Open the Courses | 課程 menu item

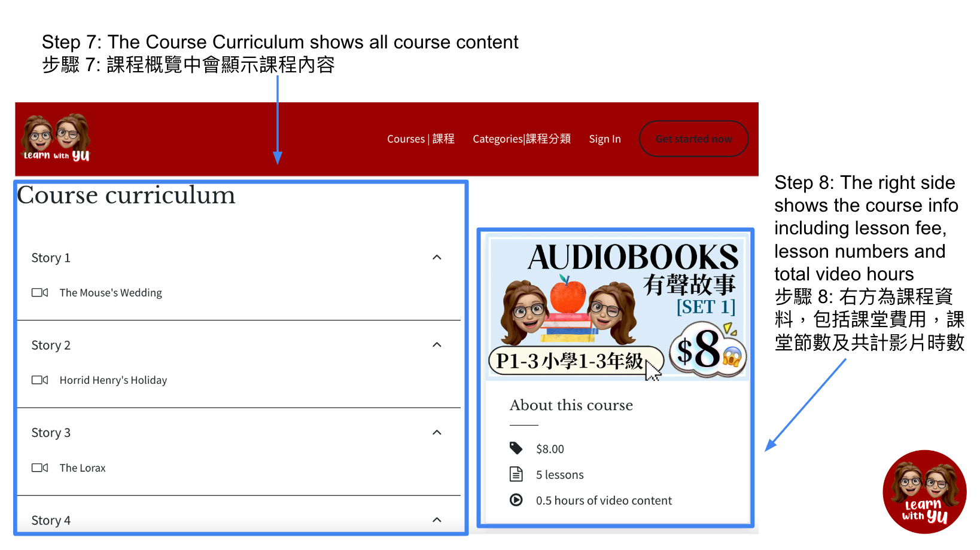tap(421, 139)
